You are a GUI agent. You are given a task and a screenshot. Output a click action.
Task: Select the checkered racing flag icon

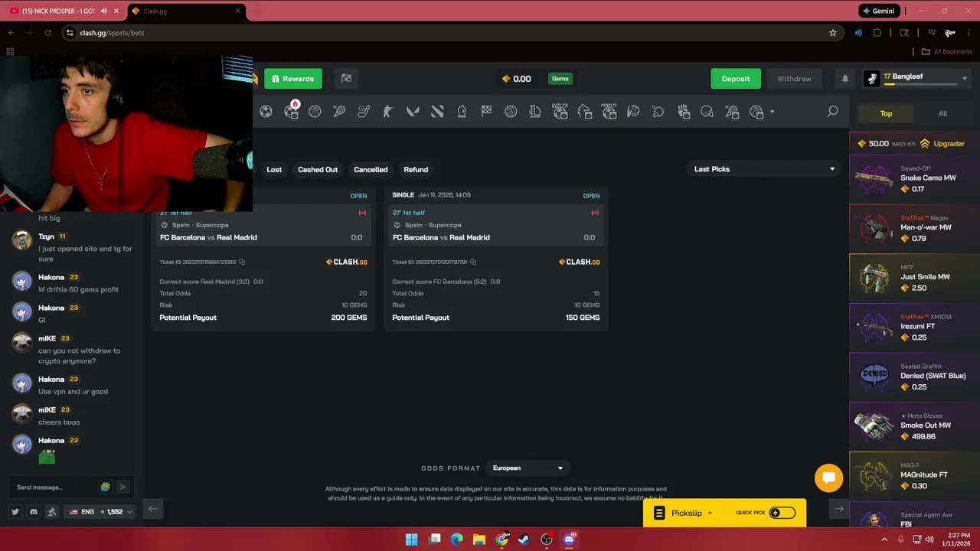(x=486, y=112)
